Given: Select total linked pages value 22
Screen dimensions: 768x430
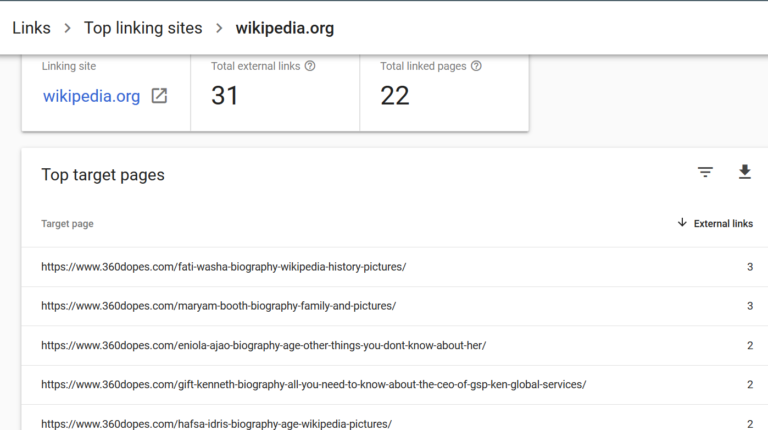Looking at the screenshot, I should pos(395,96).
